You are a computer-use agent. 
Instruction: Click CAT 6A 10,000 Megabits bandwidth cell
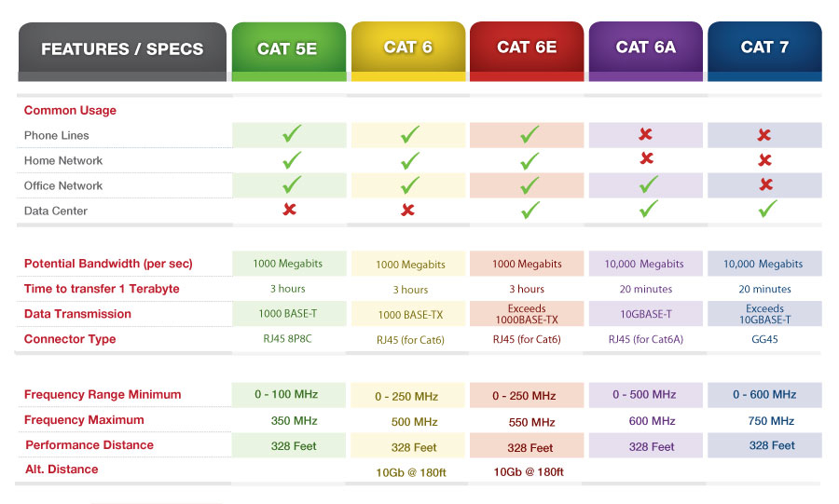click(643, 265)
